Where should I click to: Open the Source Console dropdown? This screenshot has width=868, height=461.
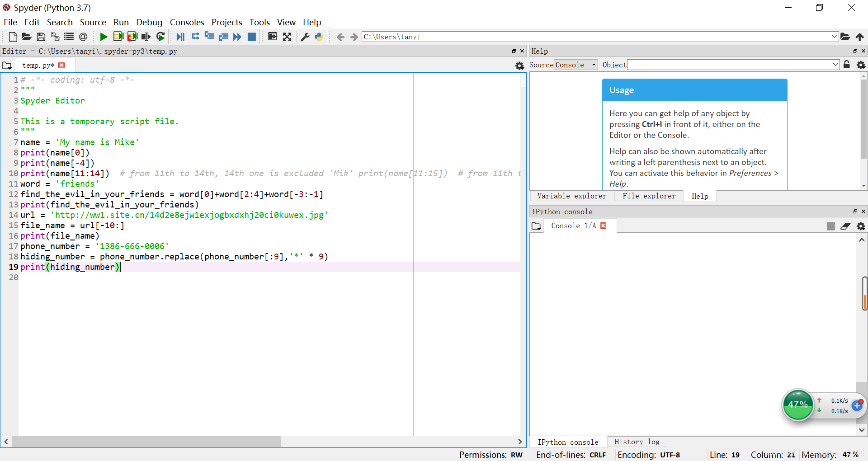576,65
